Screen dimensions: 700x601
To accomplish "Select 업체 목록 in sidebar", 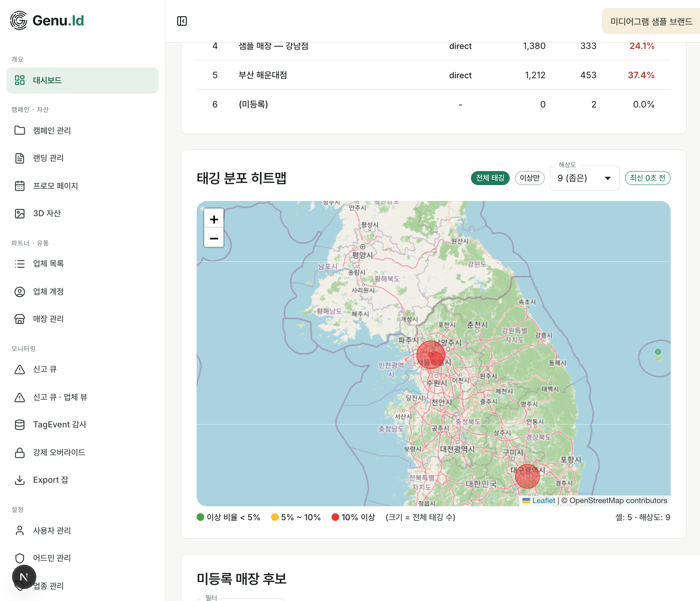I will pyautogui.click(x=82, y=264).
